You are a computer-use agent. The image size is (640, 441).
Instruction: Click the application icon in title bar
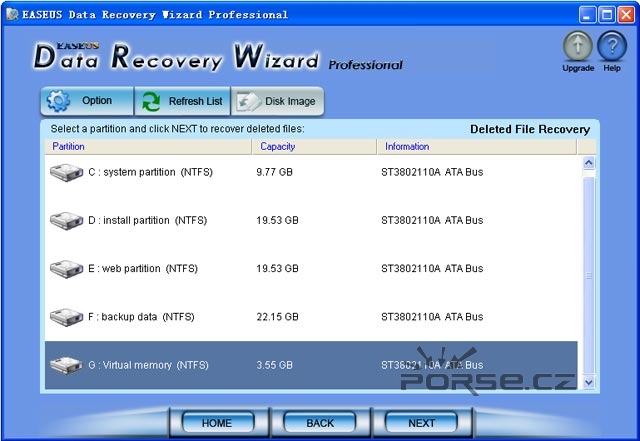click(x=12, y=15)
